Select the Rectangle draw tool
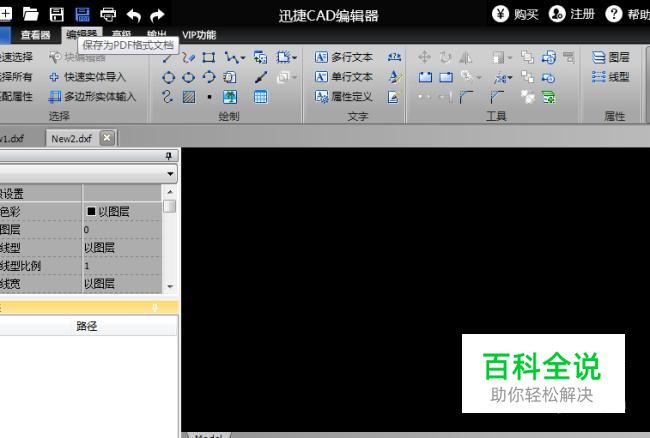This screenshot has height=438, width=650. (x=209, y=57)
